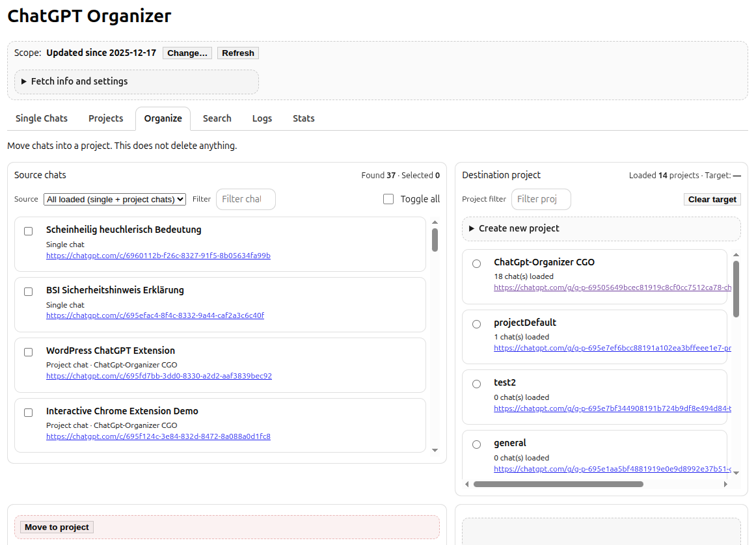Click the Move to project button
This screenshot has width=756, height=545.
(57, 527)
